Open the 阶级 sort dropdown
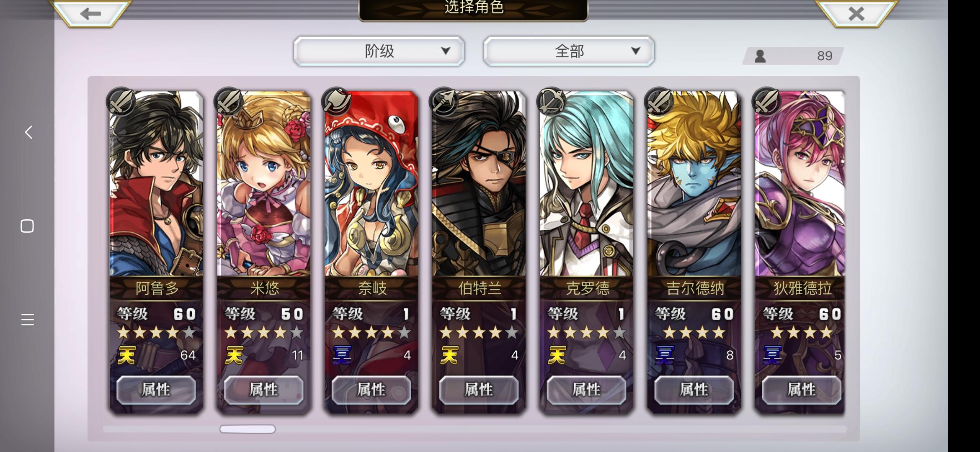 tap(379, 51)
